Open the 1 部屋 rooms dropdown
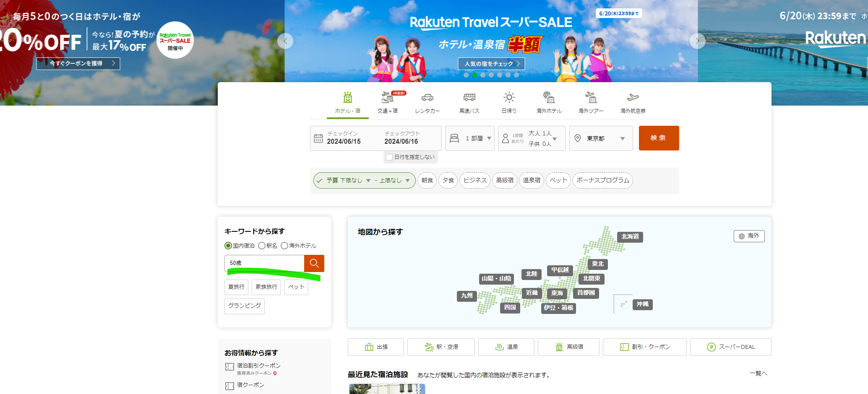868x394 pixels. [x=470, y=138]
